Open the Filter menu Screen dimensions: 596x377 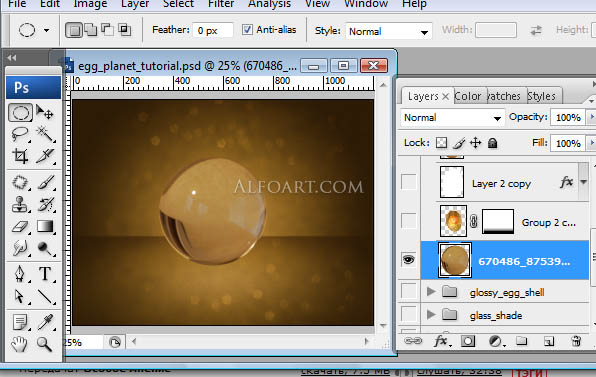pos(221,4)
